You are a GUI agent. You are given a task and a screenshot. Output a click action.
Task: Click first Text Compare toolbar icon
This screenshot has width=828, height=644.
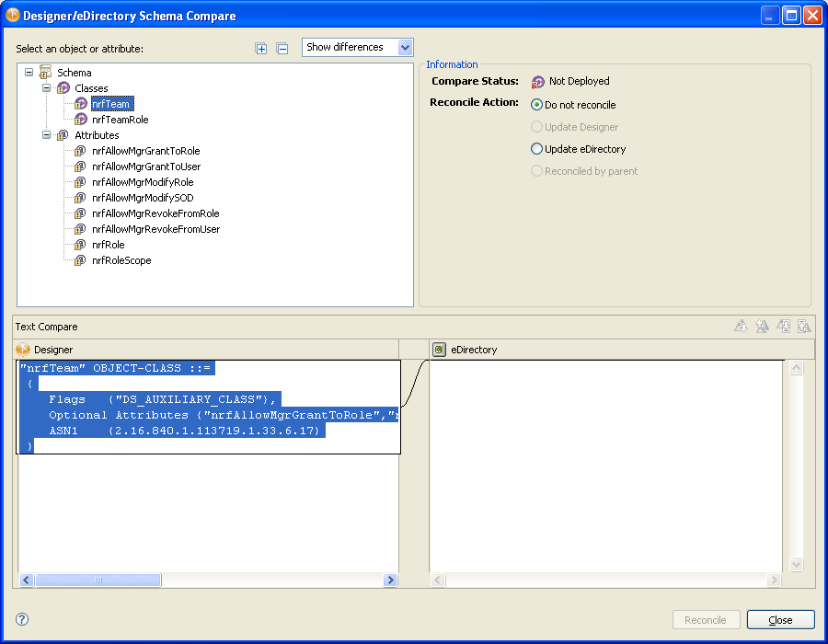tap(741, 327)
